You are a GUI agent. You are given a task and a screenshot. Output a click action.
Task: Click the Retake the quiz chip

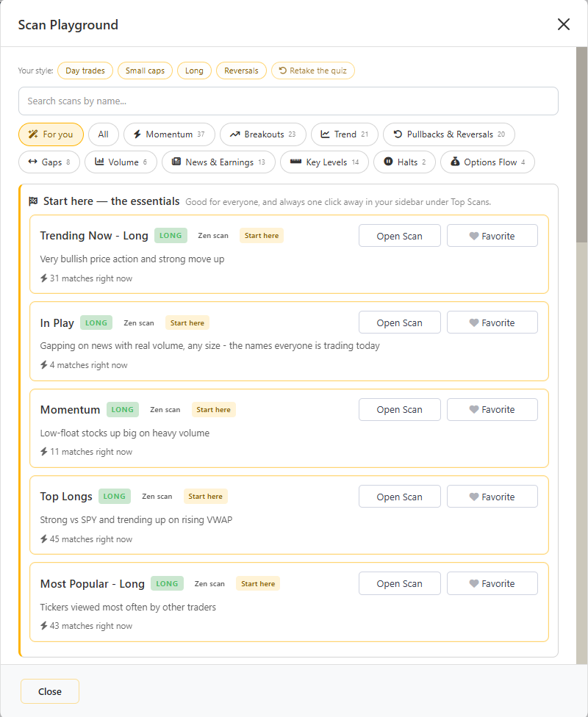point(313,71)
